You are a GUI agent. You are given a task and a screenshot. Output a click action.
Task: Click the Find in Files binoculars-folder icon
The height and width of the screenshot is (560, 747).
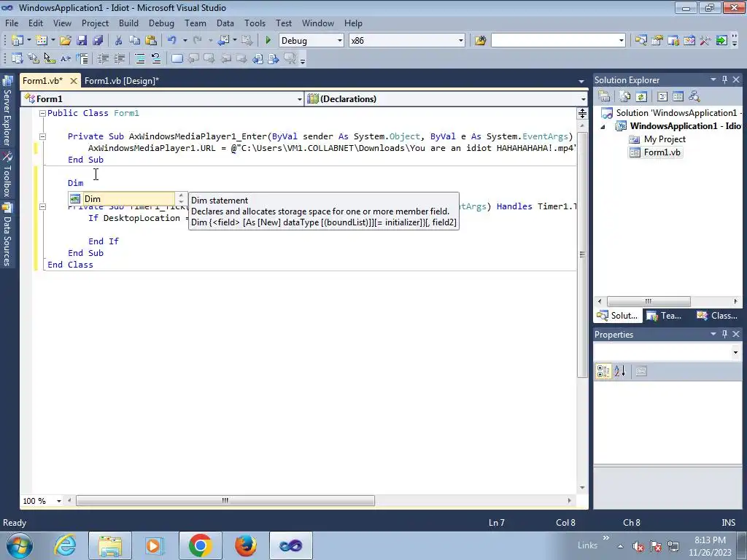click(480, 41)
